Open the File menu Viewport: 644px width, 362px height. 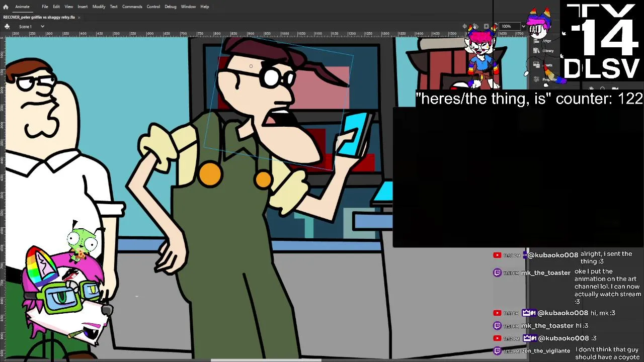point(45,7)
